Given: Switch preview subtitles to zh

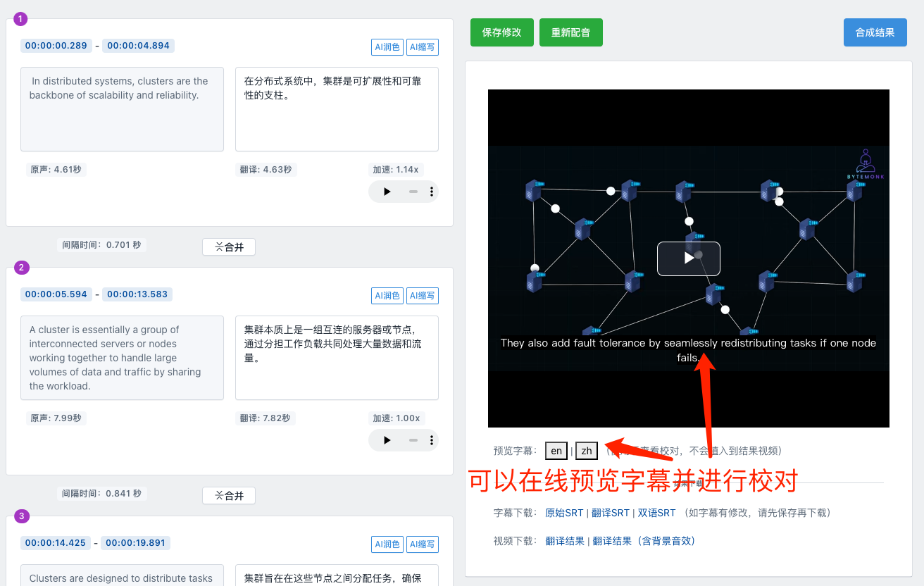Looking at the screenshot, I should 587,451.
